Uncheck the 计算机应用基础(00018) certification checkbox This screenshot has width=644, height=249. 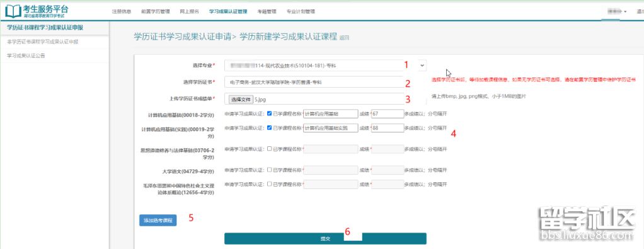(x=269, y=113)
